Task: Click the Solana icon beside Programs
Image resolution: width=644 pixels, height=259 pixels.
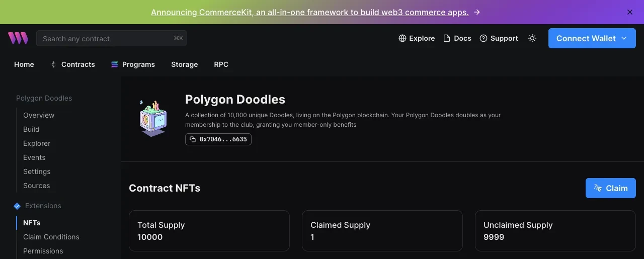Action: tap(114, 64)
